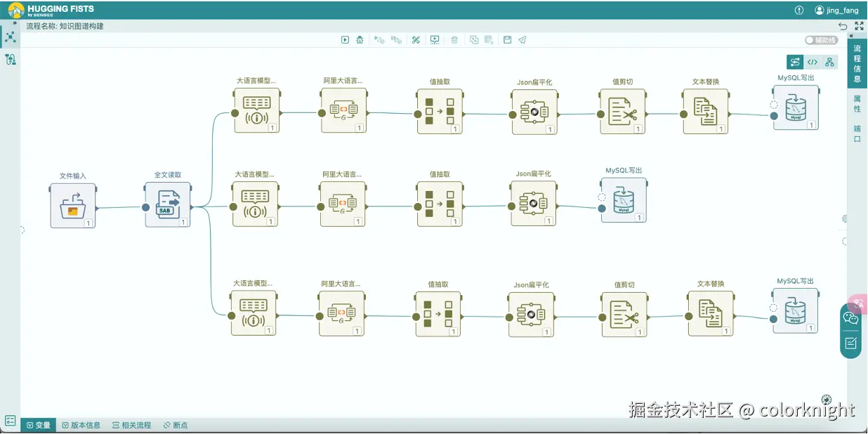
Task: Enter fullscreen with the expand arrows icon
Action: click(x=859, y=26)
